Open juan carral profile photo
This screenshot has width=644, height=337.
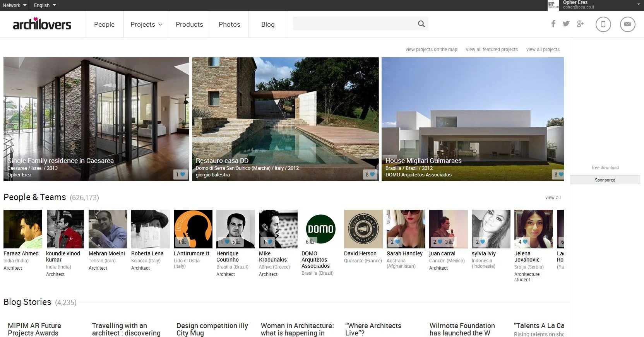[449, 229]
